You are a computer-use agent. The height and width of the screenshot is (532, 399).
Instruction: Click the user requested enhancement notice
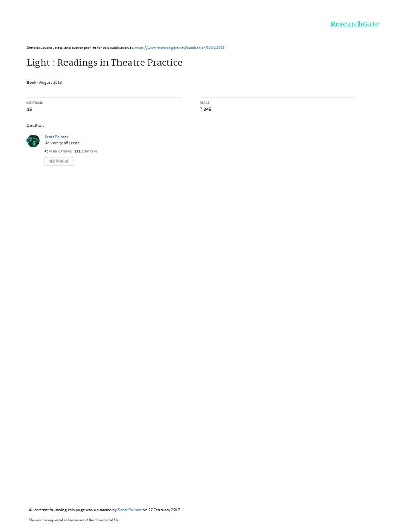[x=74, y=520]
